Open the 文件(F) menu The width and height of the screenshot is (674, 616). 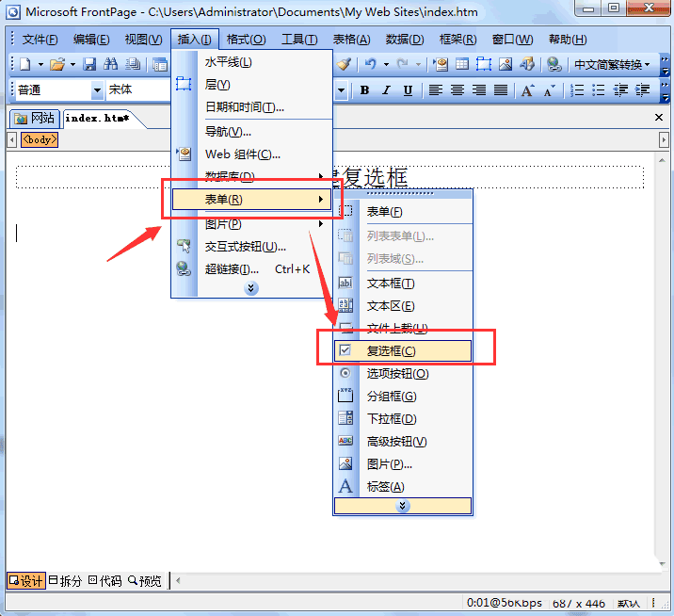[x=40, y=40]
